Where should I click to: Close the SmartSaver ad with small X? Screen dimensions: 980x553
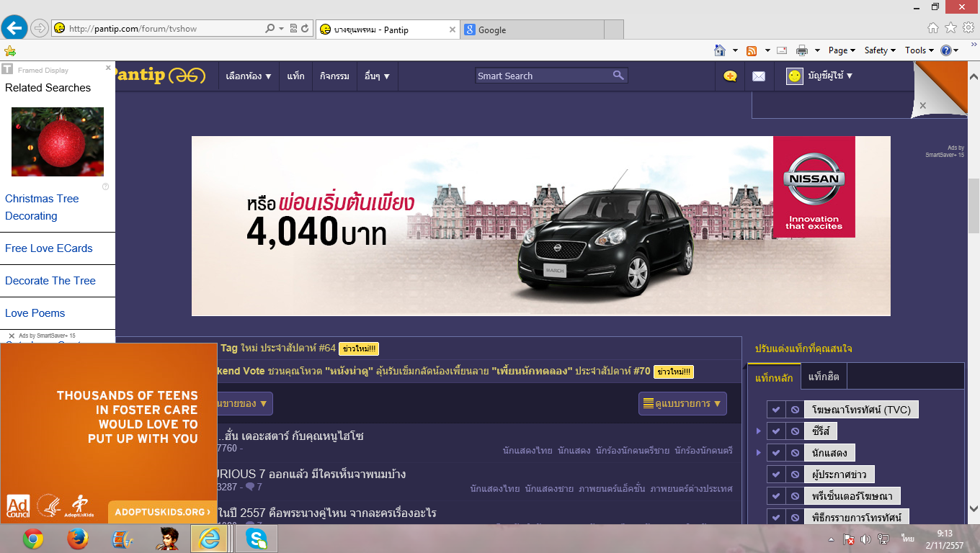[12, 336]
